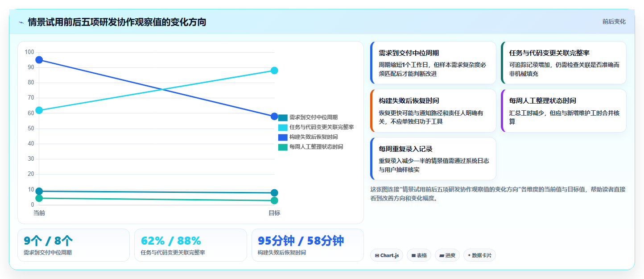Select the 88 data point at 目标
This screenshot has width=644, height=279.
click(x=274, y=71)
